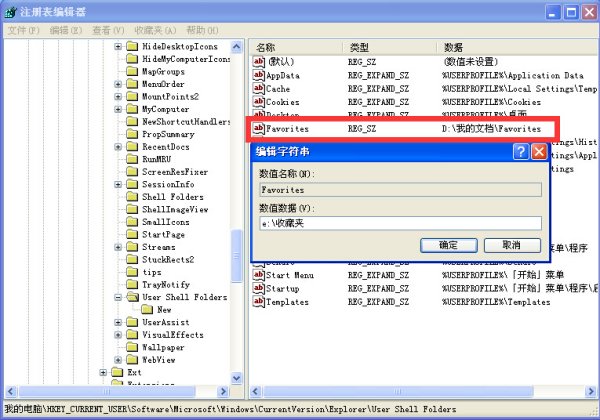This screenshot has width=600, height=420.
Task: Expand the MenuOrder key
Action: point(118,84)
